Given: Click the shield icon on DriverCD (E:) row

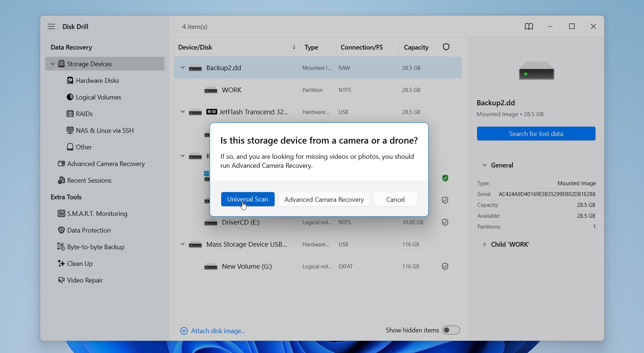Looking at the screenshot, I should tap(445, 222).
